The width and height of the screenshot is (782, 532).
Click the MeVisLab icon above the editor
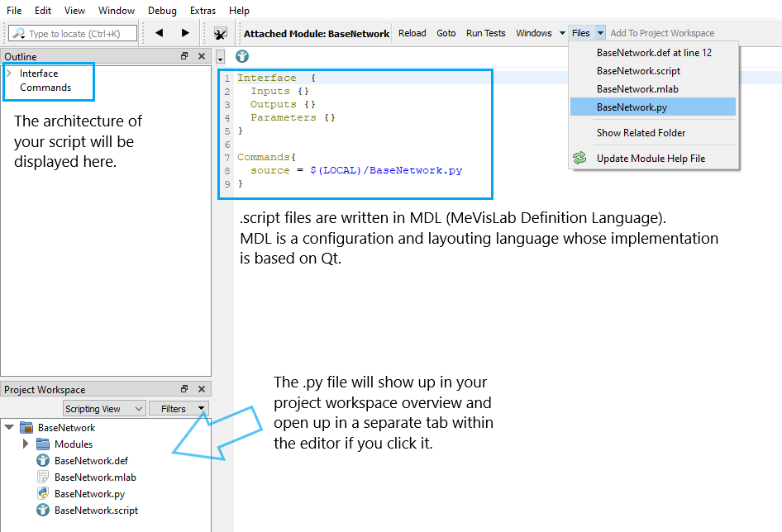[242, 56]
